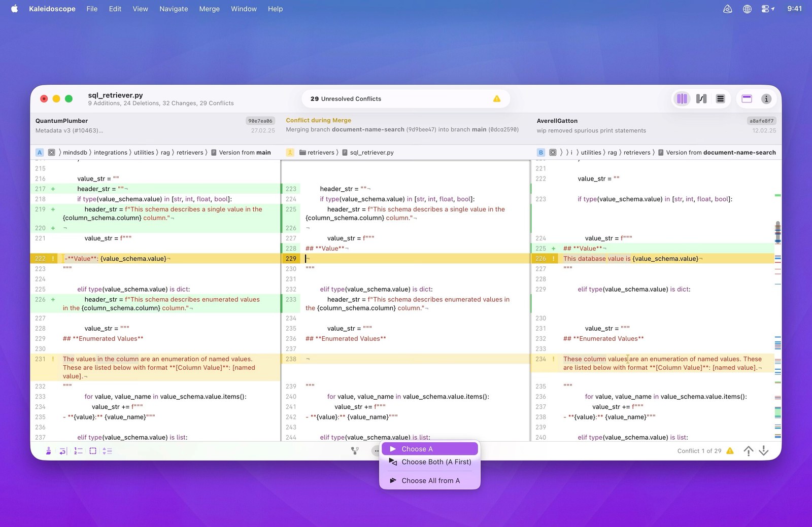812x527 pixels.
Task: Select Choose All from A
Action: point(430,481)
